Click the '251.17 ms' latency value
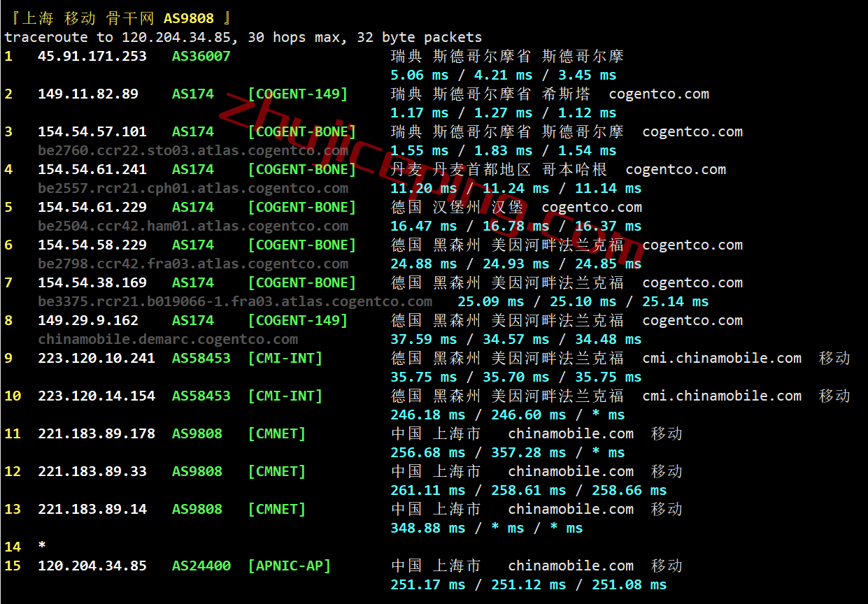868x604 pixels. pyautogui.click(x=428, y=584)
